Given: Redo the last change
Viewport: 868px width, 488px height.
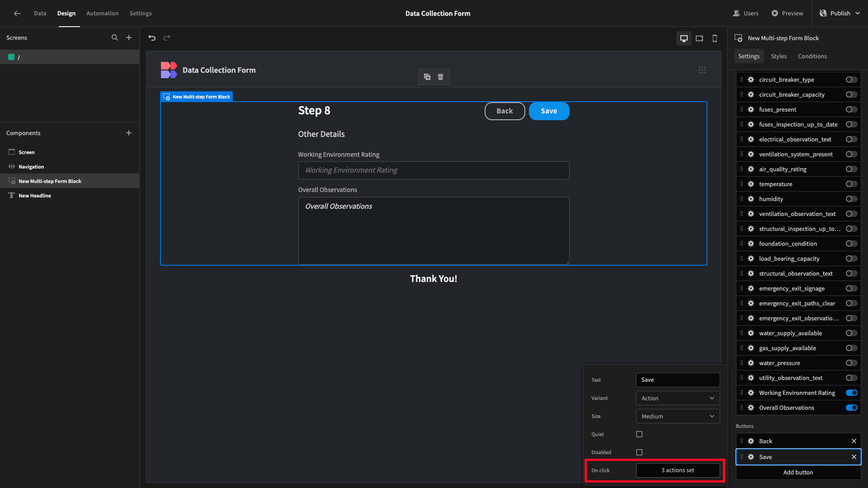Looking at the screenshot, I should point(167,38).
